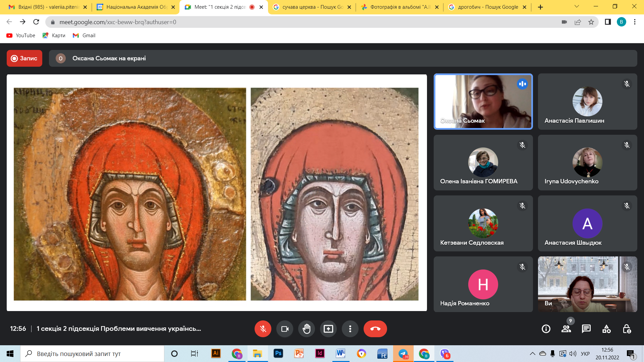Open Microsoft Word from taskbar
Image resolution: width=644 pixels, height=362 pixels.
pos(340,354)
